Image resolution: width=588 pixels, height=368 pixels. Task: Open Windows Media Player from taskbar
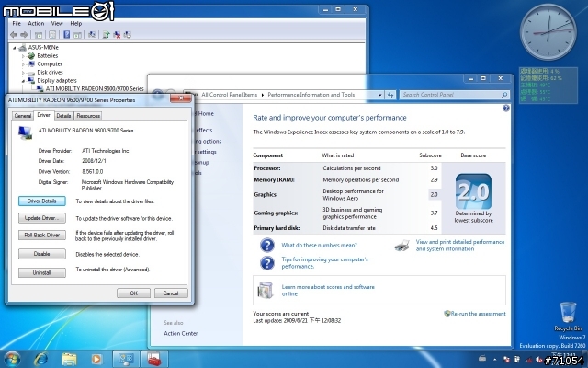[x=96, y=359]
